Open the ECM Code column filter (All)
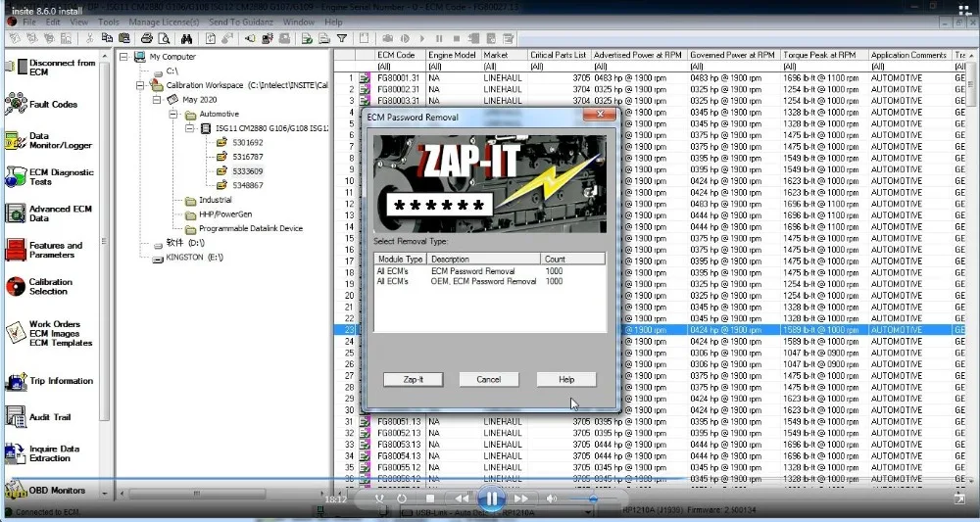This screenshot has width=980, height=522. coord(401,67)
